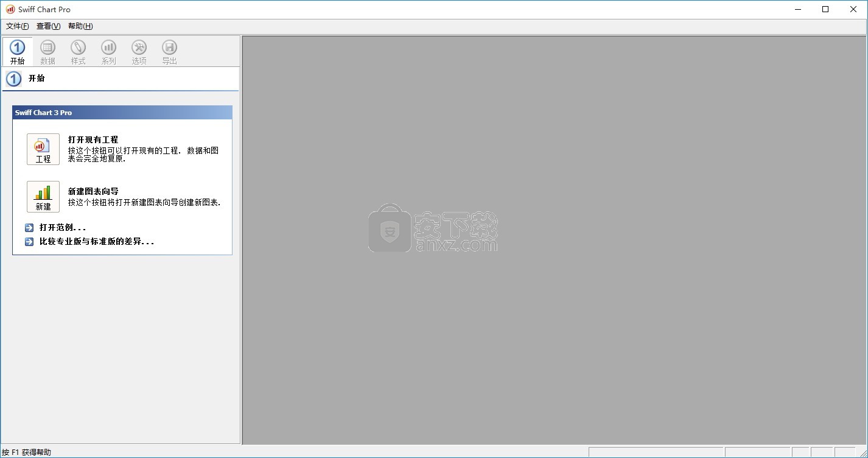Viewport: 868px width, 458px height.
Task: Click the 新建 new chart wizard icon
Action: pos(43,197)
